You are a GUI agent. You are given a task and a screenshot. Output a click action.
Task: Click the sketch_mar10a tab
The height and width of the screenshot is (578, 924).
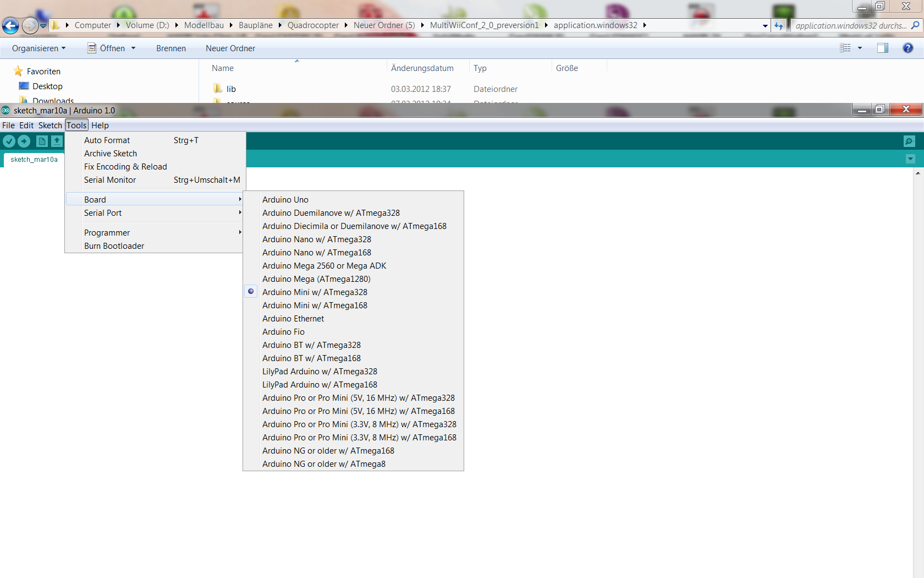[34, 160]
